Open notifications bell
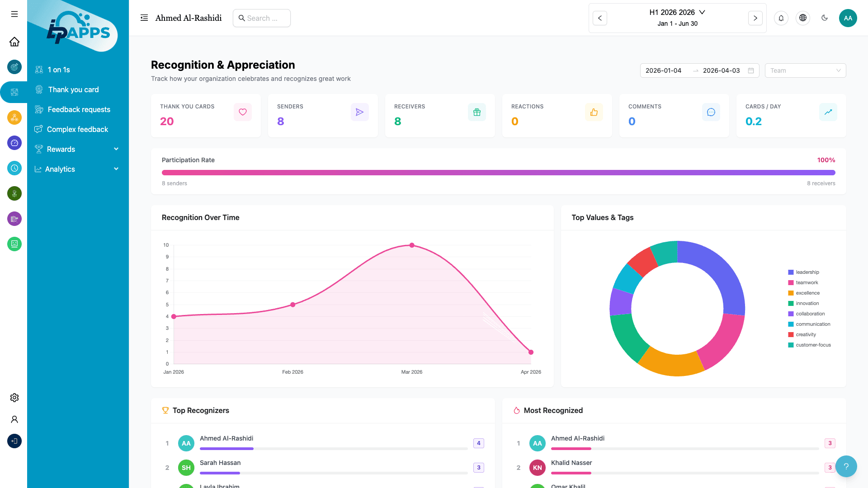 click(x=781, y=18)
